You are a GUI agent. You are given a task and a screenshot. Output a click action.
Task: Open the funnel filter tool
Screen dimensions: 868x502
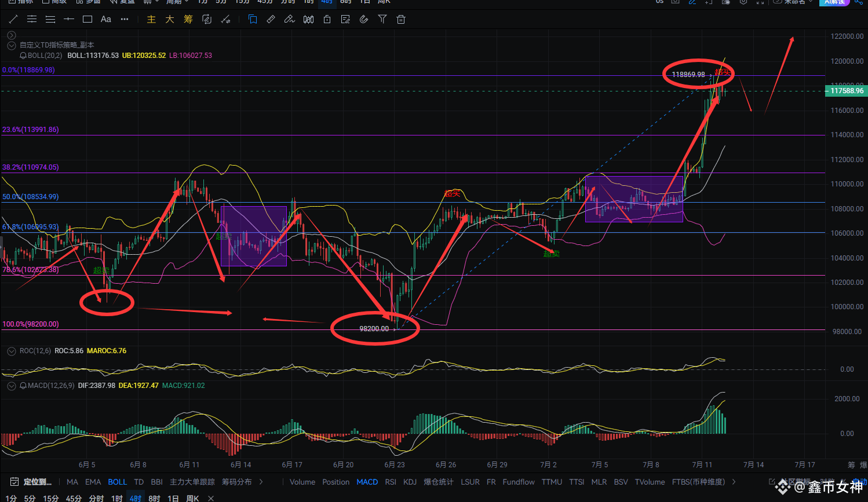[x=382, y=19]
